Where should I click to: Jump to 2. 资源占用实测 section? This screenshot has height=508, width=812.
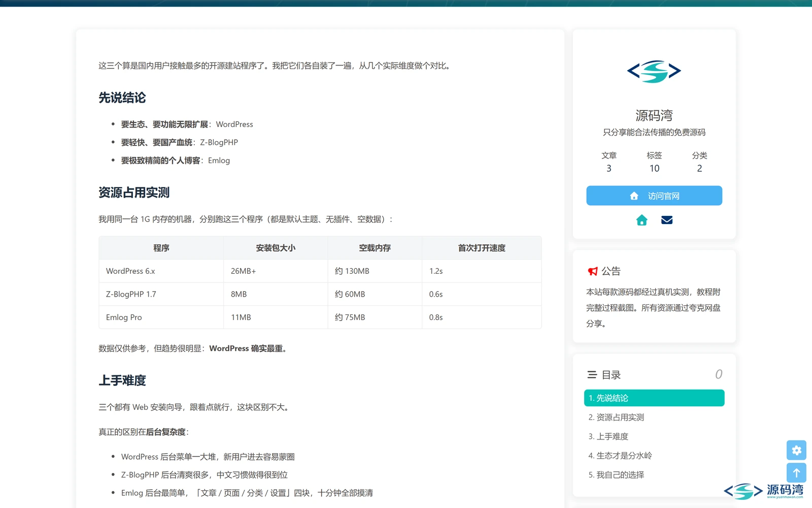[654, 417]
